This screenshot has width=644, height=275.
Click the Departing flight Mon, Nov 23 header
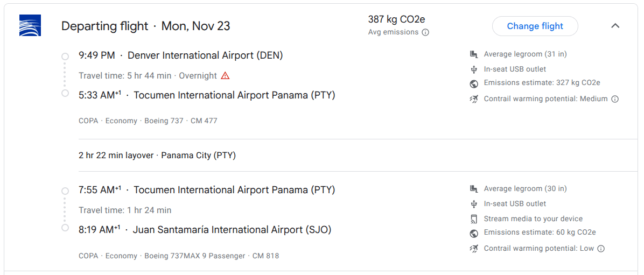click(x=146, y=26)
